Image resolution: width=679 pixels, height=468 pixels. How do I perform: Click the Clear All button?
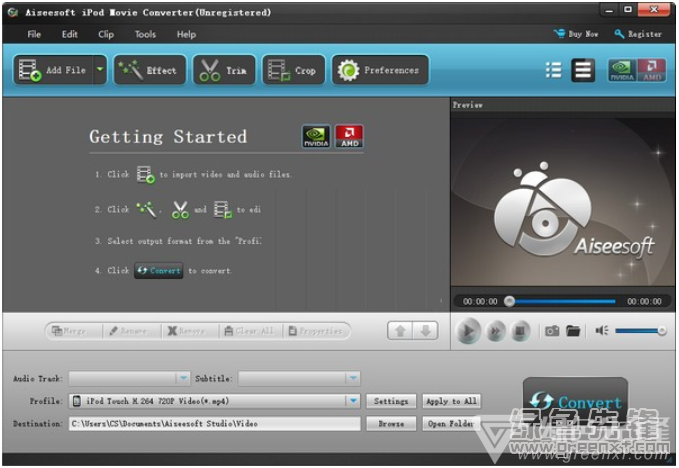[251, 331]
